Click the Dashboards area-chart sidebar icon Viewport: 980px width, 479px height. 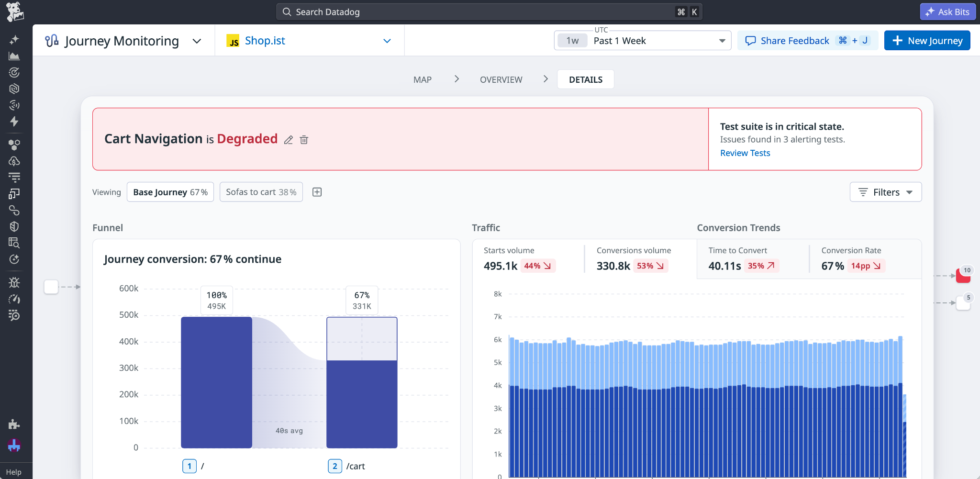tap(14, 56)
